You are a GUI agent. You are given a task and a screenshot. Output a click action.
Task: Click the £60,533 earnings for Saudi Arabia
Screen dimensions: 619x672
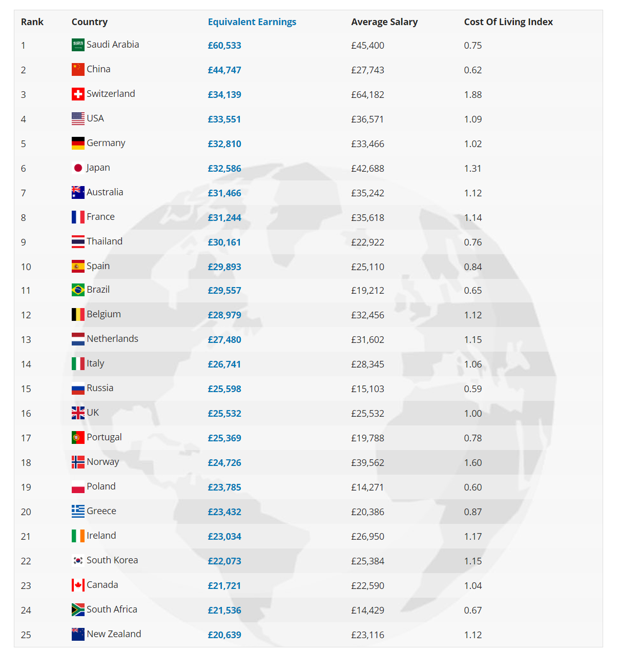[224, 46]
